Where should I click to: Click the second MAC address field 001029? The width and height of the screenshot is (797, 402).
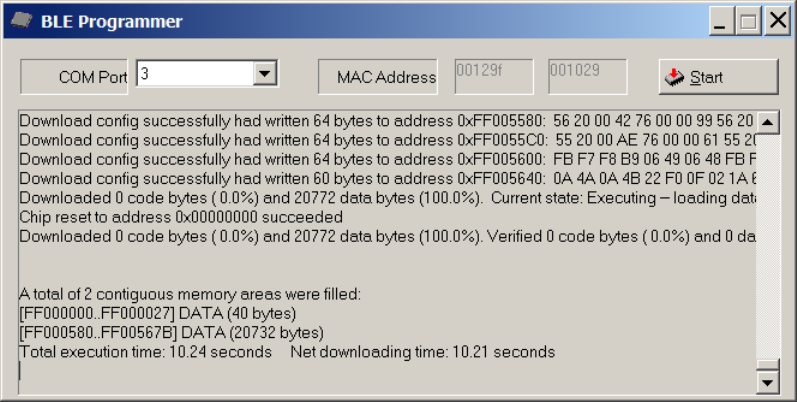[x=588, y=77]
